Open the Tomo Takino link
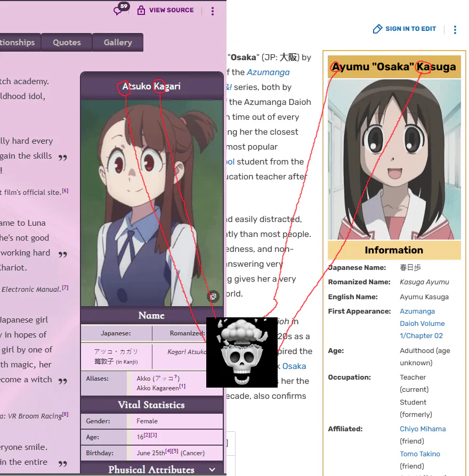Screen dimensions: 469x476 pos(420,454)
